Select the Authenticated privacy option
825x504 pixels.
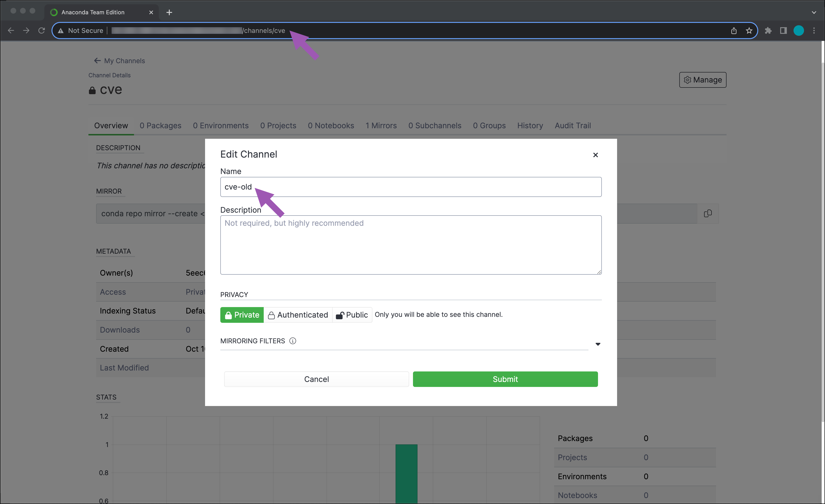tap(298, 315)
